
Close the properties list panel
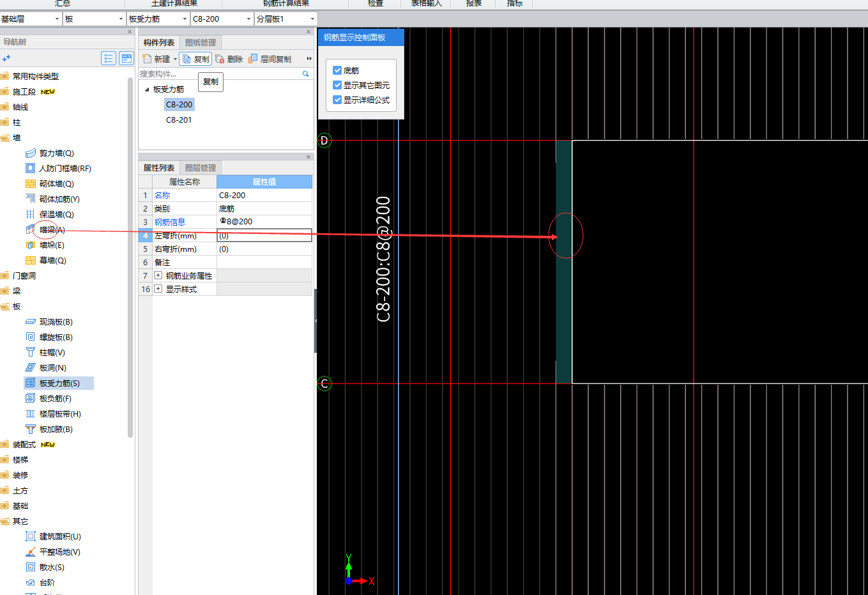308,157
